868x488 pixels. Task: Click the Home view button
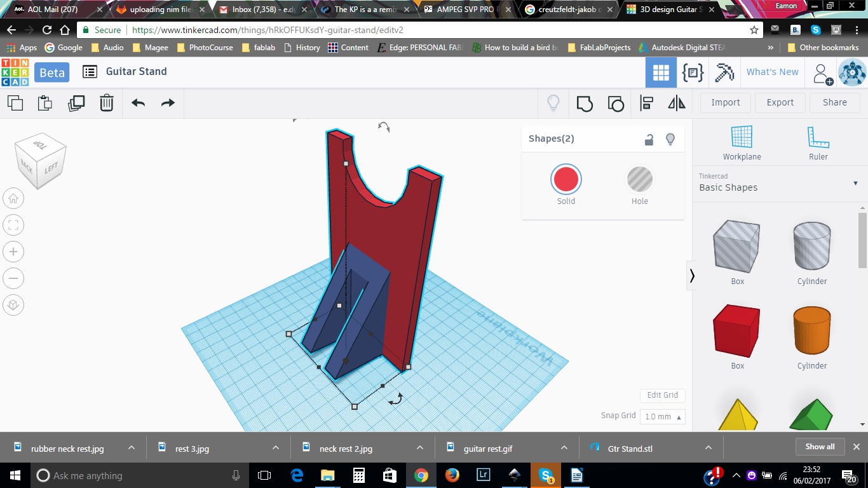[x=13, y=199]
